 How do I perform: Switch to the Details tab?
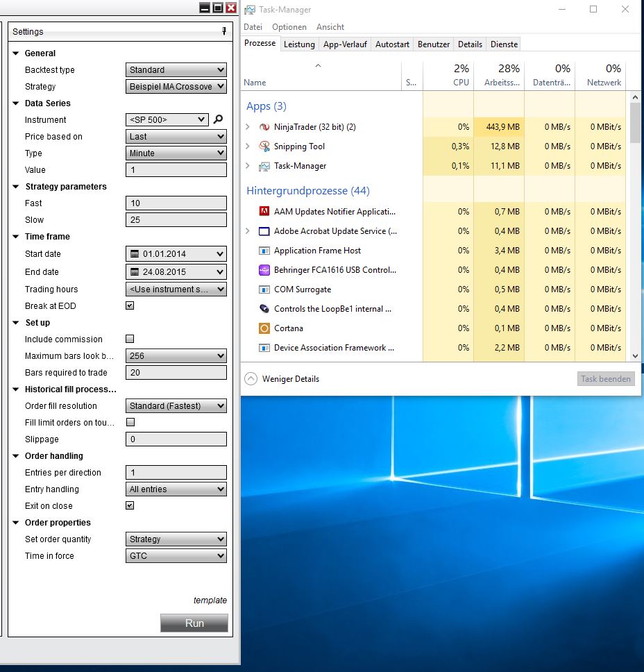point(470,44)
